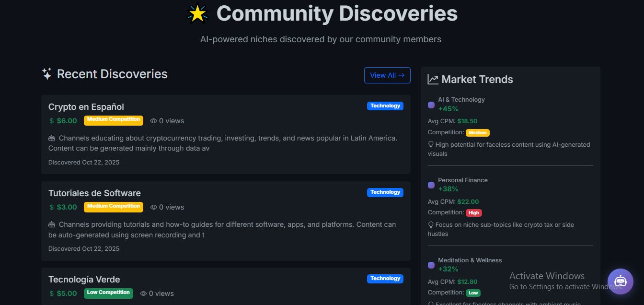Viewport: 644px width, 305px height.
Task: Click the $6.00 price on Crypto en Español
Action: 67,121
